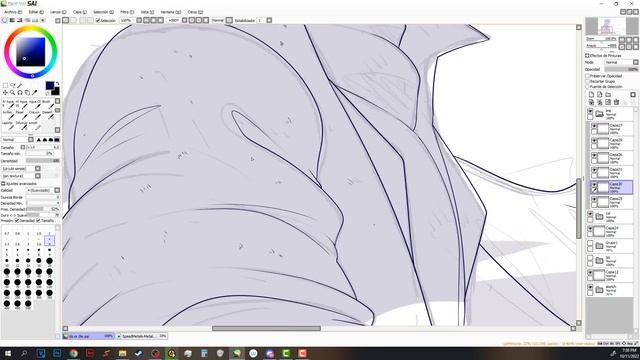640x360 pixels.
Task: Toggle pressure Tamaño checkbox
Action: coord(38,221)
